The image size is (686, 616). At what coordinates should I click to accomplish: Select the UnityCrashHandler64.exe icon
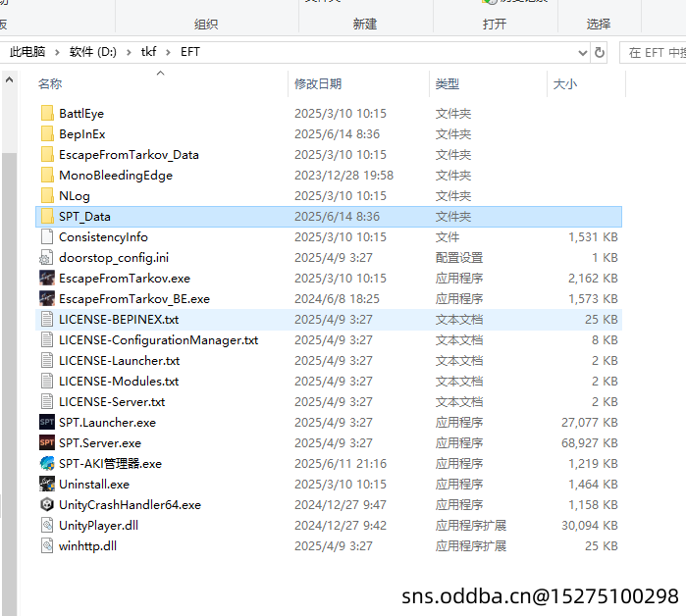pos(47,504)
